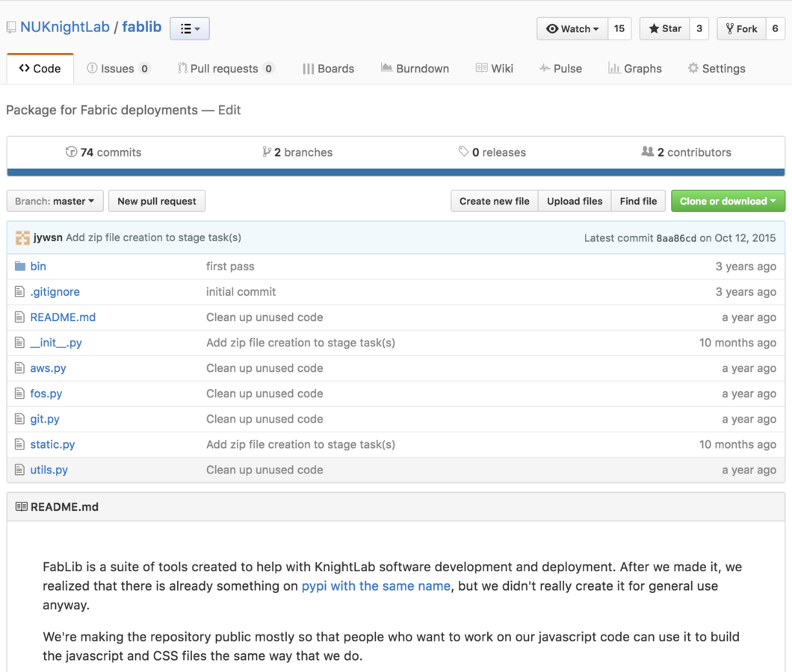This screenshot has width=792, height=672.
Task: Open the aws.py file
Action: click(x=48, y=368)
